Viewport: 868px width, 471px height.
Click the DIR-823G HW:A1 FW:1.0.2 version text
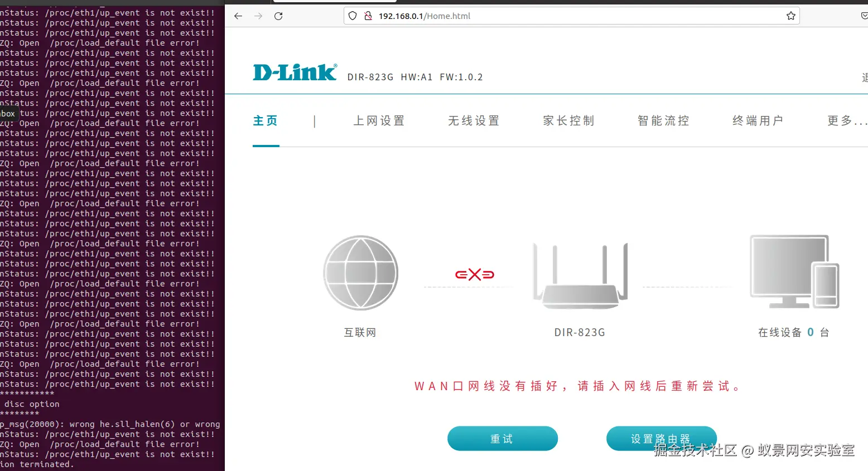coord(415,77)
